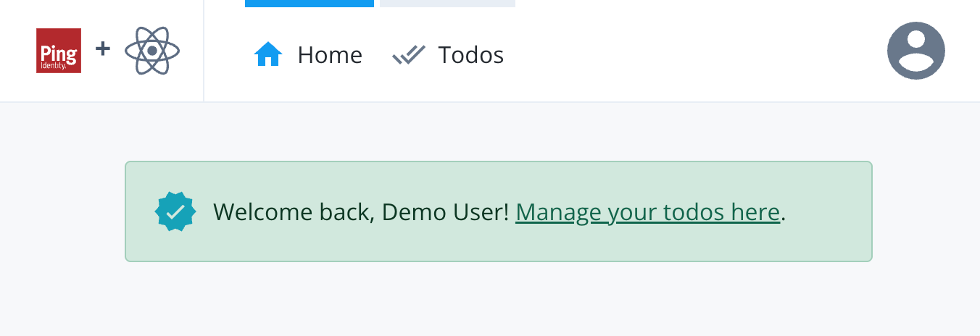Select the light gray indicator bar above Todos
Viewport: 980px width, 336px height.
pos(447,4)
